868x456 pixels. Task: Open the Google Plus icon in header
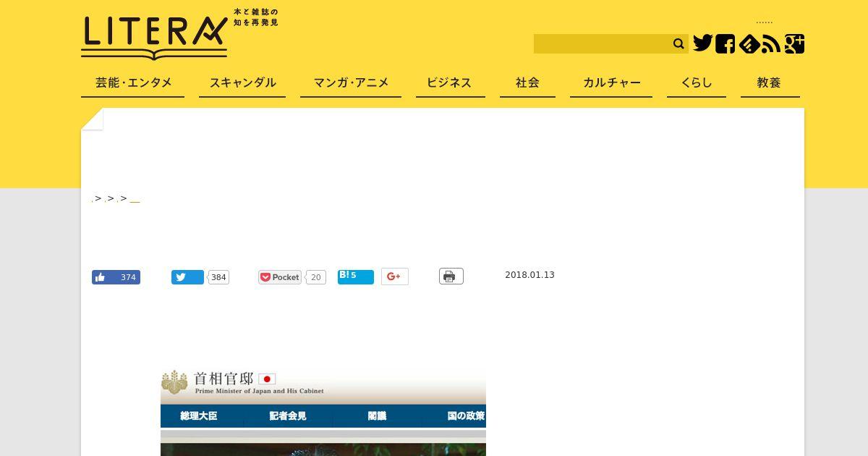(794, 44)
